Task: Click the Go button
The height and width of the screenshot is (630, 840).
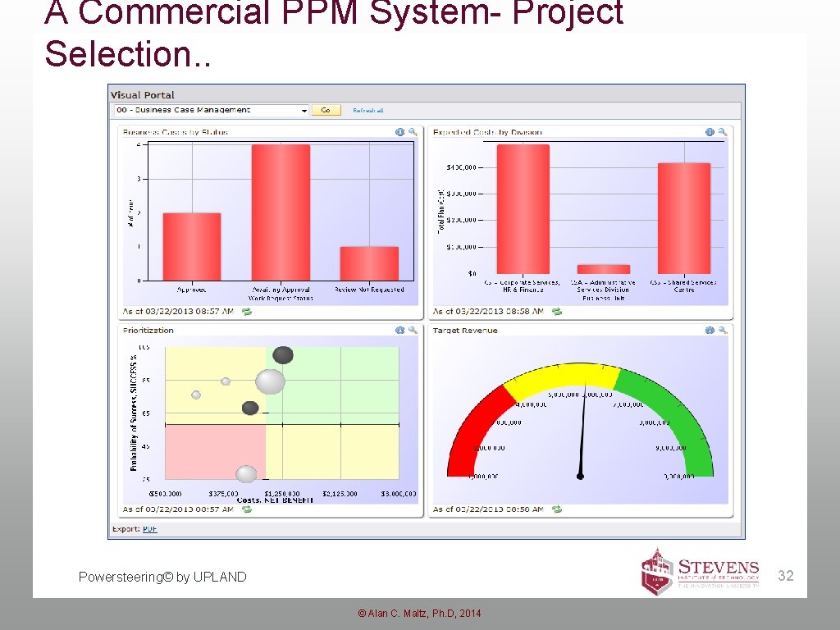Action: point(326,111)
